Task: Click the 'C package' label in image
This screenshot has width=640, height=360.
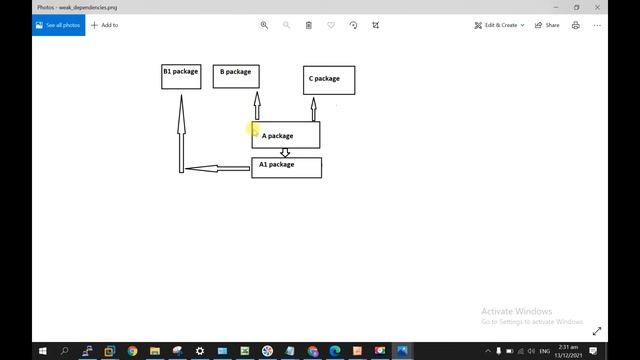Action: click(x=324, y=78)
